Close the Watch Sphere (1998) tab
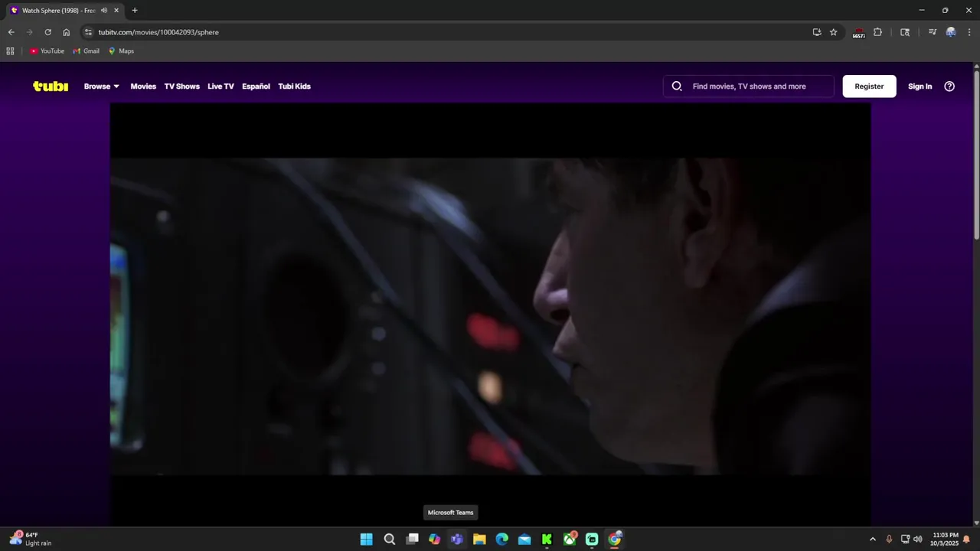The image size is (980, 551). click(116, 11)
